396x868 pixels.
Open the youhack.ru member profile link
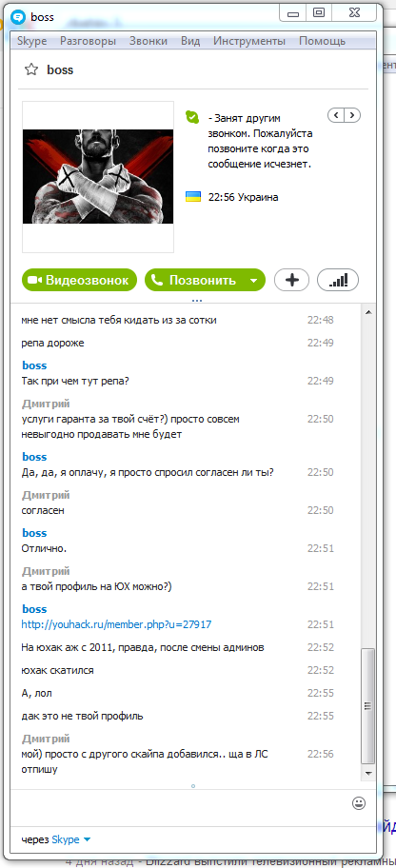(116, 624)
